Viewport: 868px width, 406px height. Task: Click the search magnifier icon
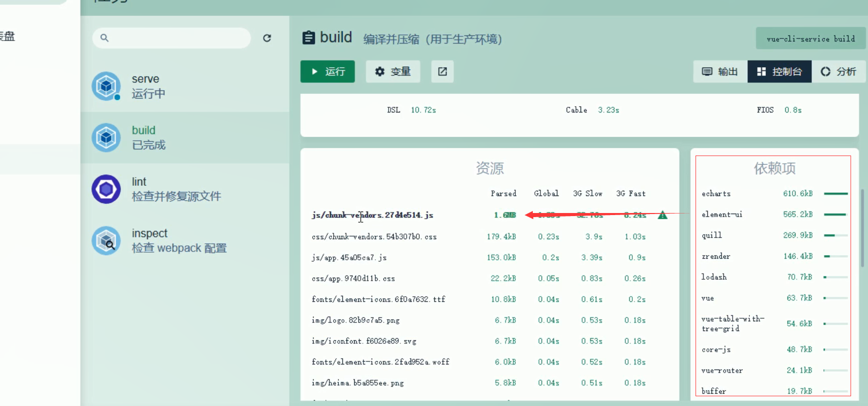pos(104,38)
